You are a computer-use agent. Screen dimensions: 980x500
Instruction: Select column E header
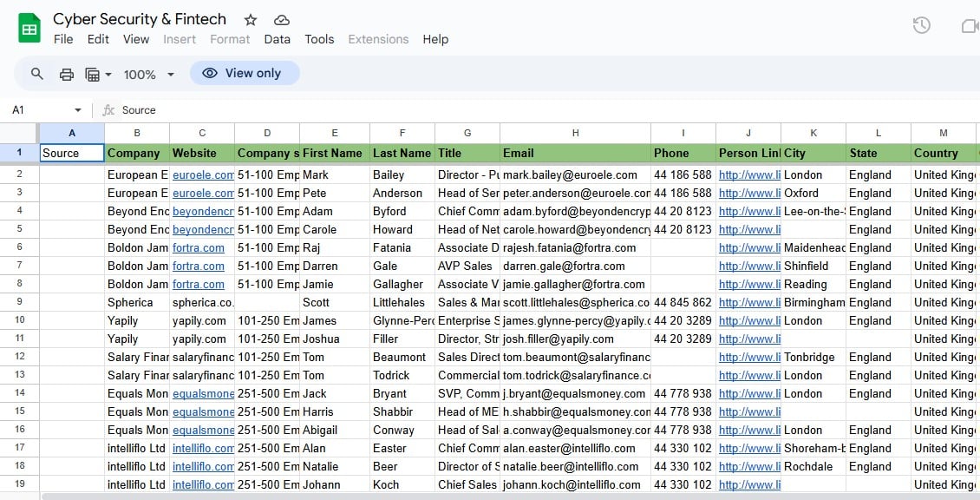click(x=334, y=133)
